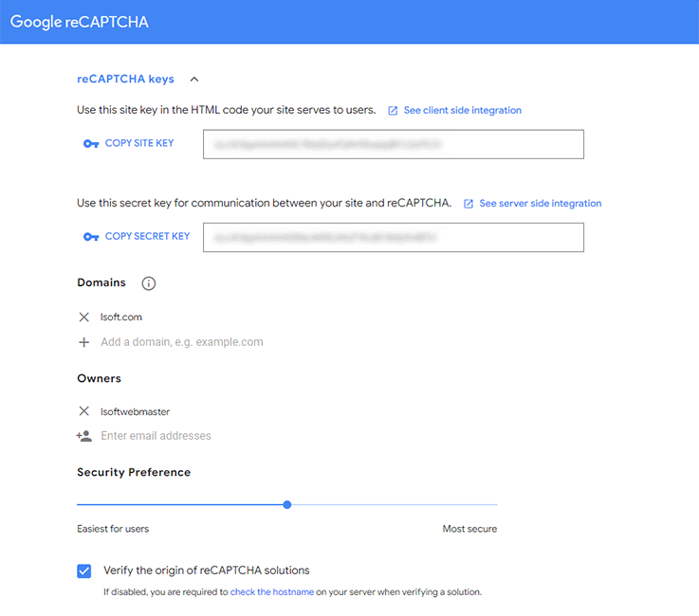Collapse the reCAPTCHA keys section chevron
Viewport: 699px width, 616px height.
pyautogui.click(x=194, y=81)
